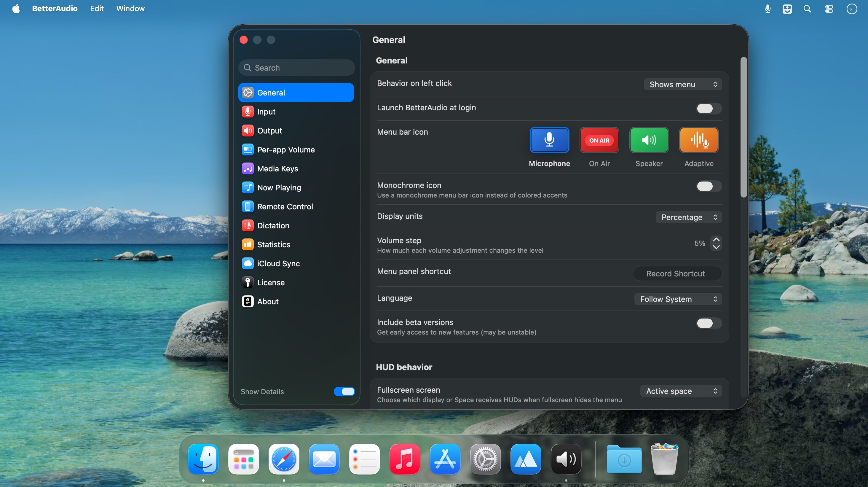Pick the green Speaker menu bar icon
The image size is (868, 487).
649,140
